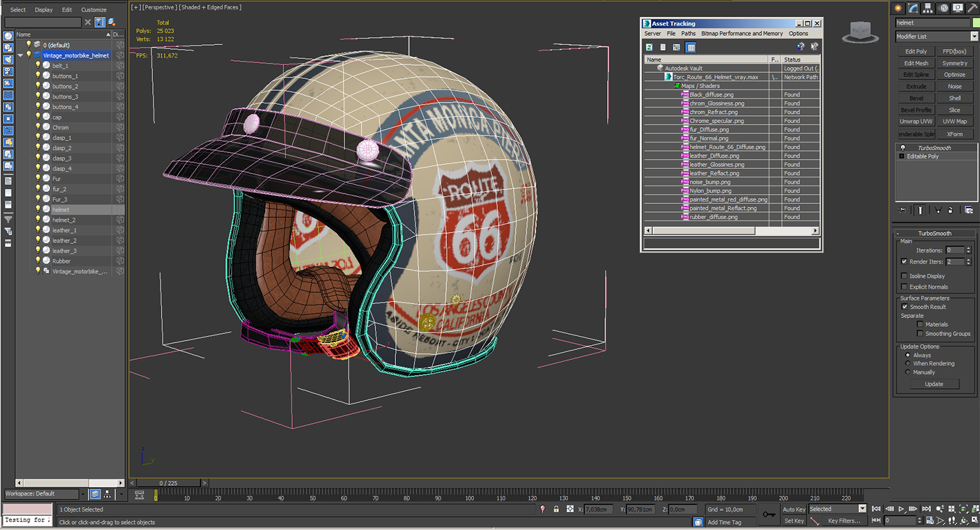Enable Explicit Normals checkbox

(905, 287)
